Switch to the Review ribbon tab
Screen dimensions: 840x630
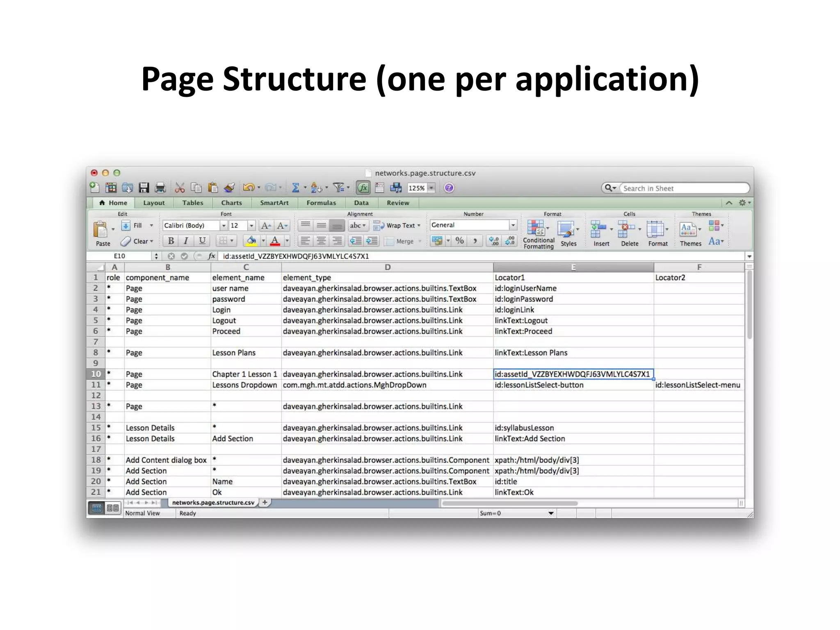pos(398,203)
